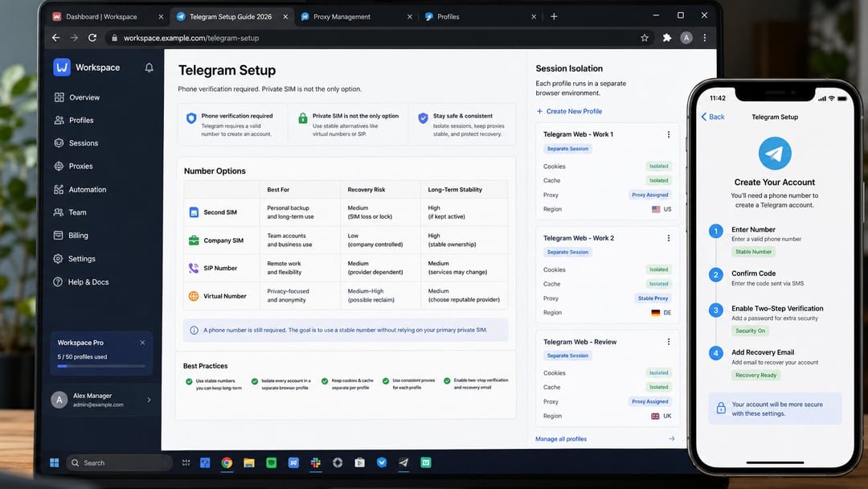The image size is (868, 489).
Task: Click the Workspace logo icon
Action: click(x=61, y=67)
